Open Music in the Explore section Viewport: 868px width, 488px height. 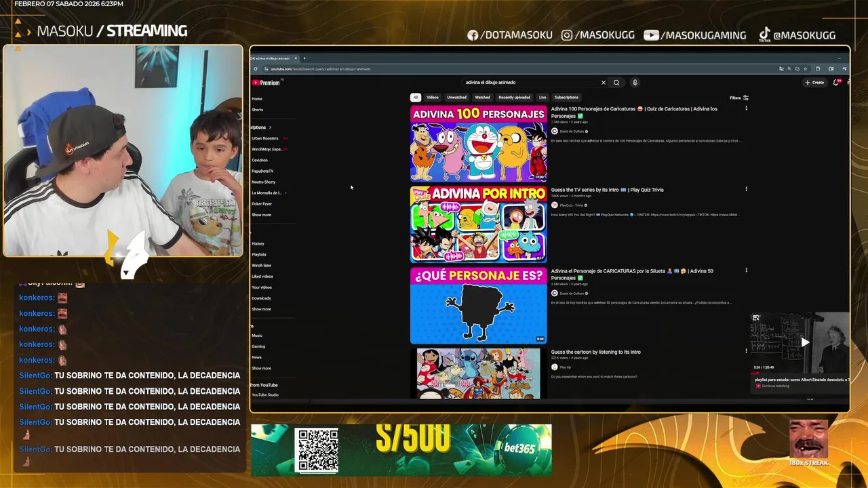(257, 335)
